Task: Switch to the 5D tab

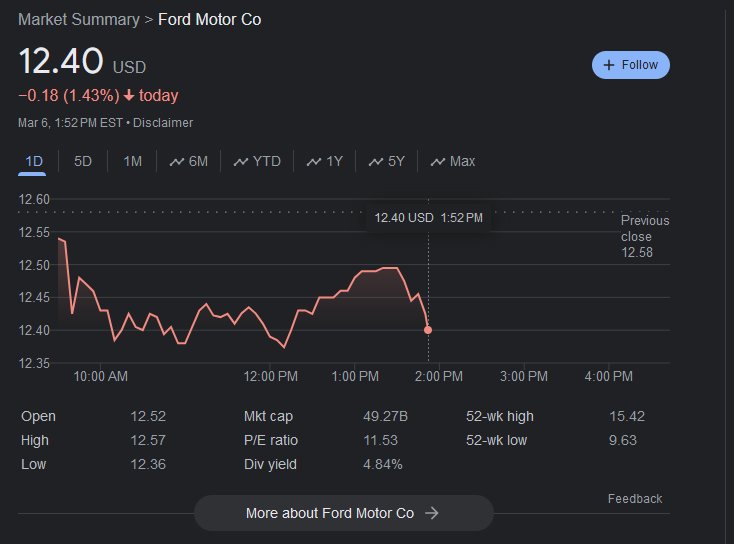Action: coord(83,162)
